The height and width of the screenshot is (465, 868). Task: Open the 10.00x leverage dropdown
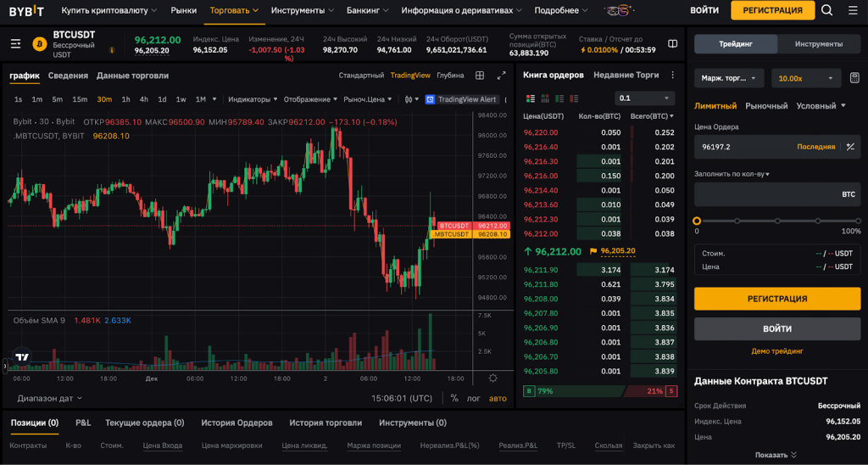pyautogui.click(x=806, y=78)
